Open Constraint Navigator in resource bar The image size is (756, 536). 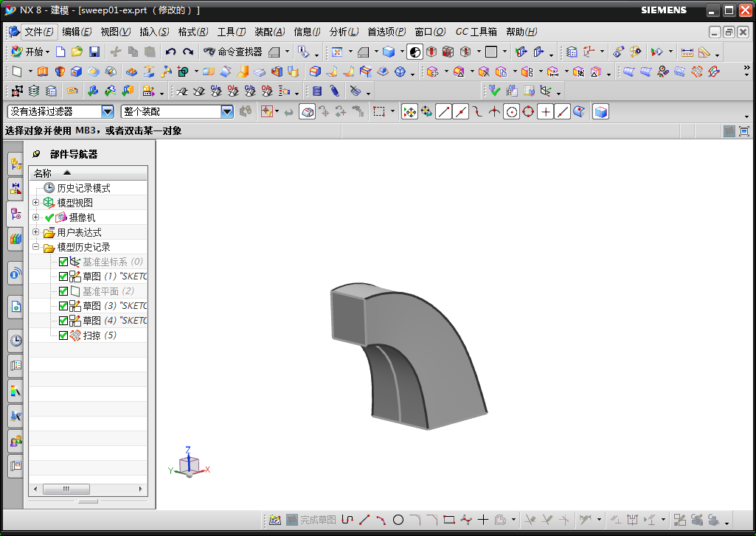point(16,188)
